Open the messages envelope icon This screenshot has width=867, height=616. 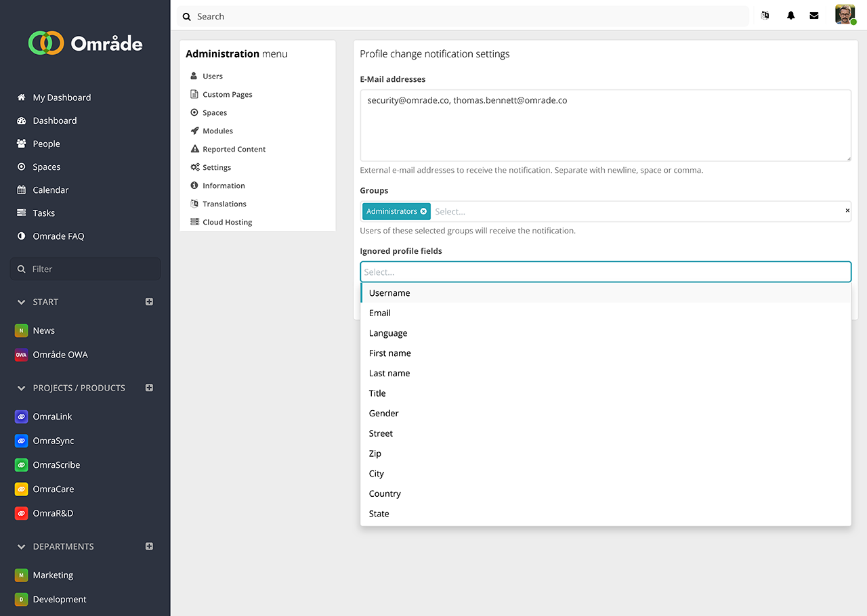tap(814, 16)
